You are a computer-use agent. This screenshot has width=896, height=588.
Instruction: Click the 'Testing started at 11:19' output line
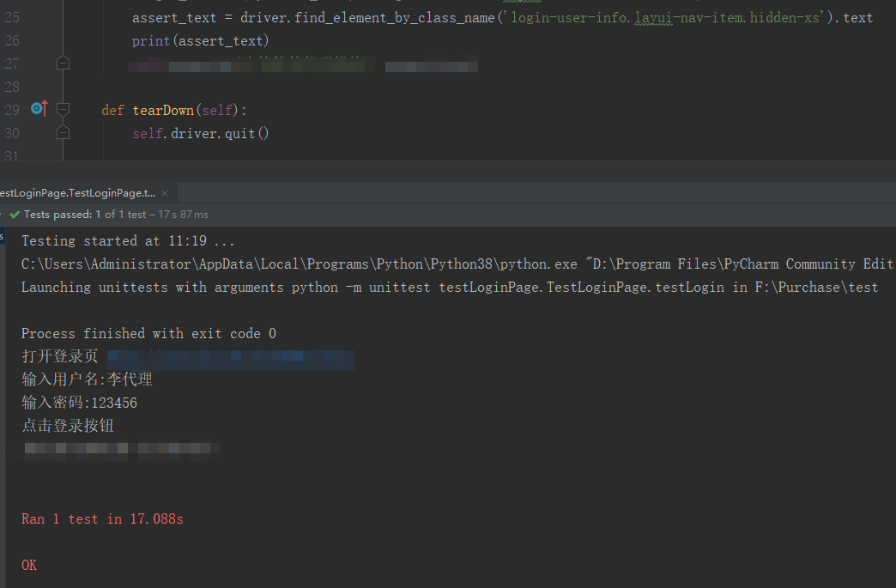(x=128, y=241)
